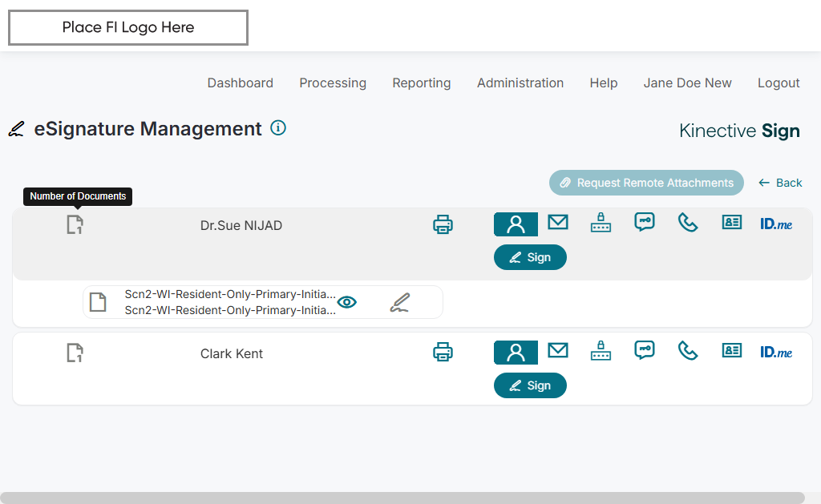Collapse Dr.Sue NIJAD's document list

click(x=75, y=225)
